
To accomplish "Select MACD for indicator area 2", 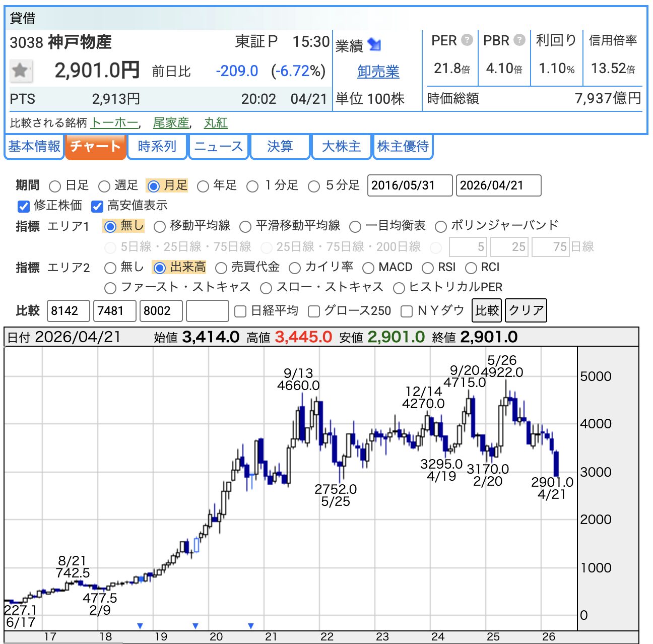I will [368, 268].
